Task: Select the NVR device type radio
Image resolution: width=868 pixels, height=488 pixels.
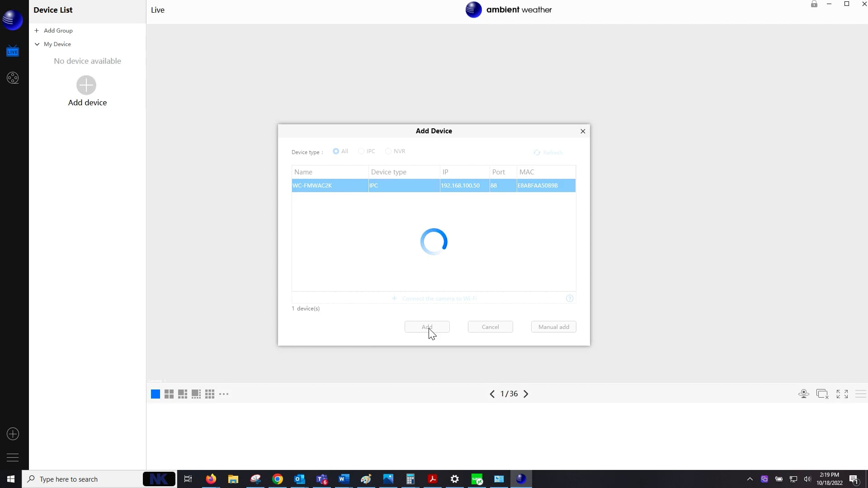Action: (x=388, y=151)
